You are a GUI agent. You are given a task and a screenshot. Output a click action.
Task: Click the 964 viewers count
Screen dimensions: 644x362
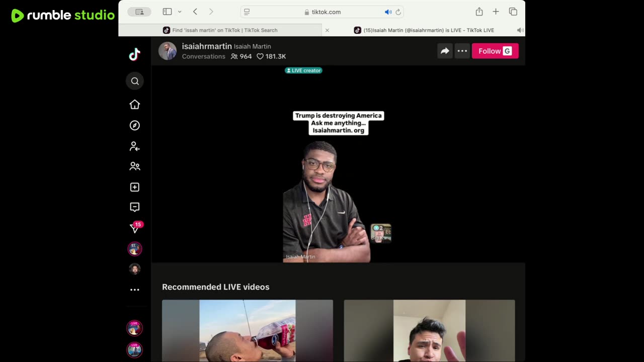(x=242, y=56)
